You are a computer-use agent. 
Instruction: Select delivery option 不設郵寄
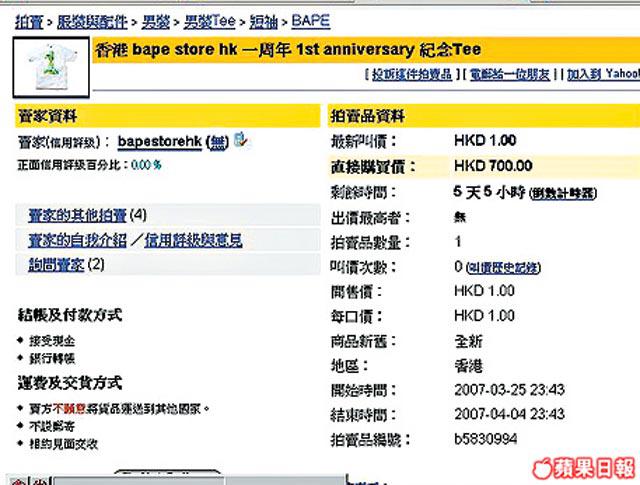[x=52, y=427]
